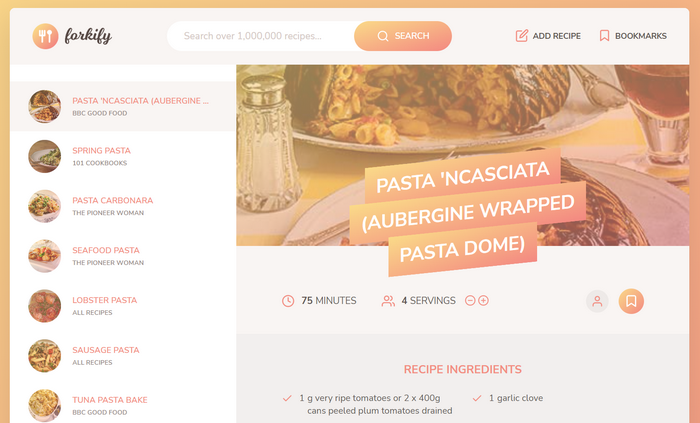The width and height of the screenshot is (700, 423).
Task: Click the Bookmarks ribbon icon in header
Action: 604,36
